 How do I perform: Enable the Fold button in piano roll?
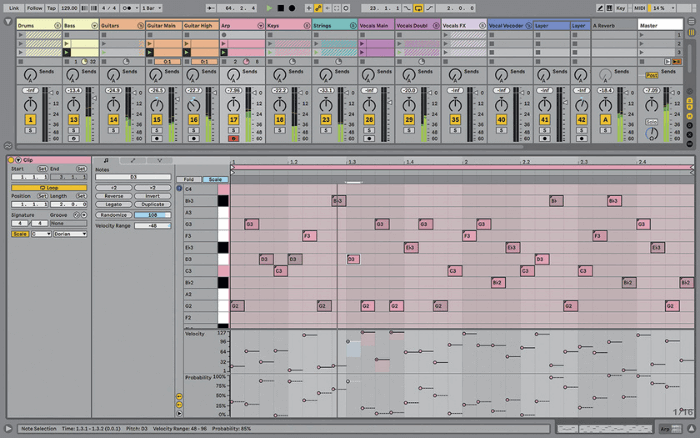(188, 180)
